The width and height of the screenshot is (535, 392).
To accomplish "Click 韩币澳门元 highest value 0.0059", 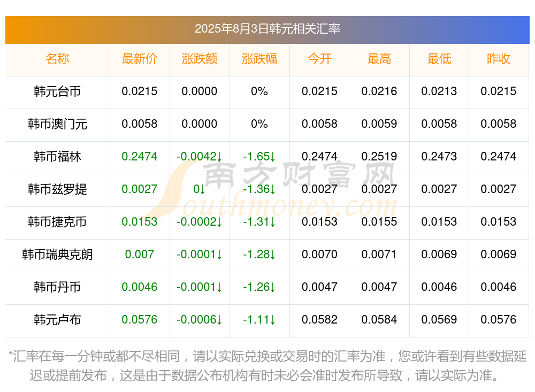I will (379, 124).
